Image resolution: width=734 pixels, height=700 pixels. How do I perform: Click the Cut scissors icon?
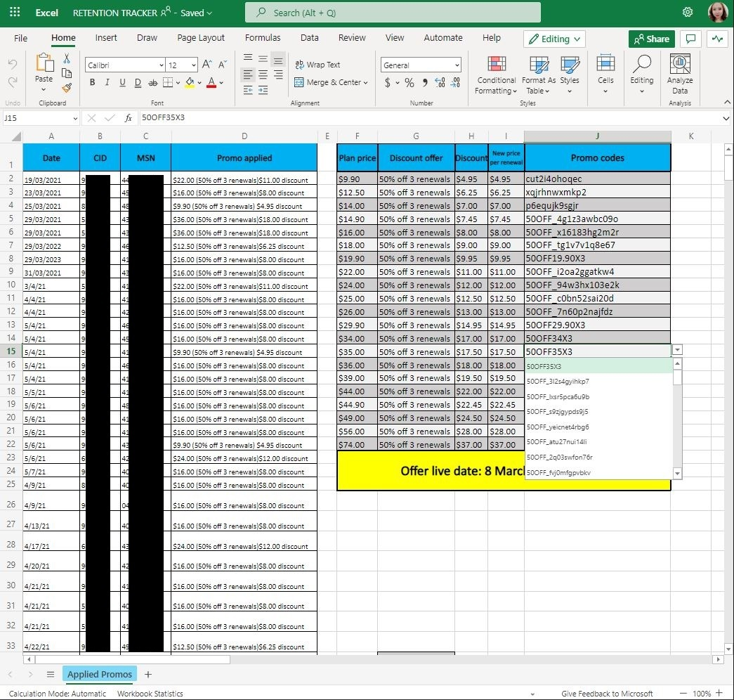click(x=67, y=58)
